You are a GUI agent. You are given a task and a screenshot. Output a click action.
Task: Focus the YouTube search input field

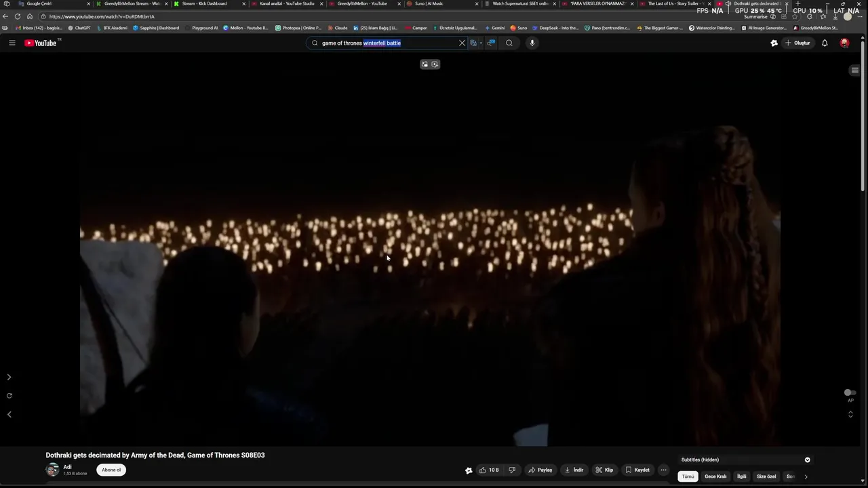(387, 43)
